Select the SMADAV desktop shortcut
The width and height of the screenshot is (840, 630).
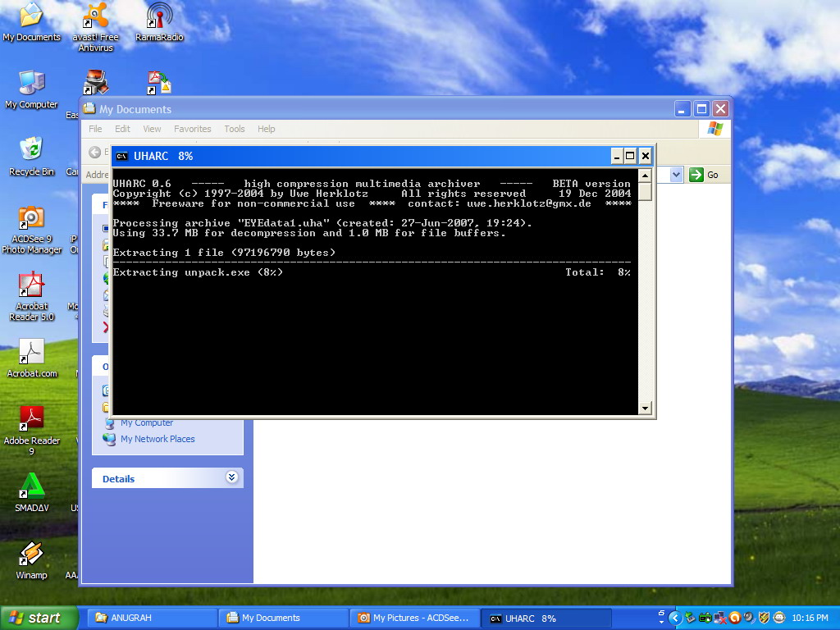[x=31, y=492]
